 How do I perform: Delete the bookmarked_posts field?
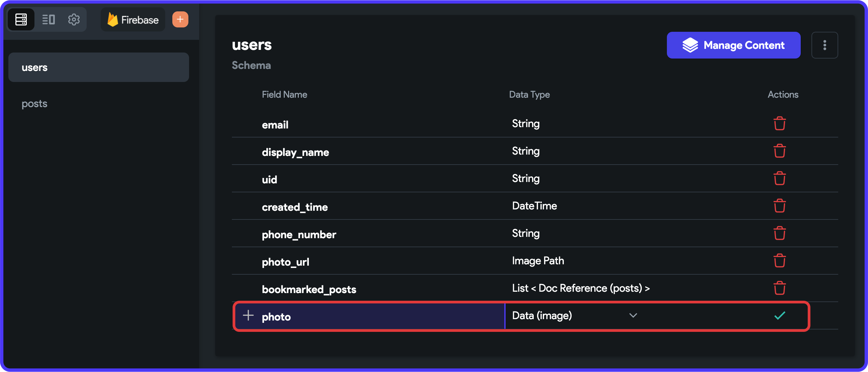779,288
